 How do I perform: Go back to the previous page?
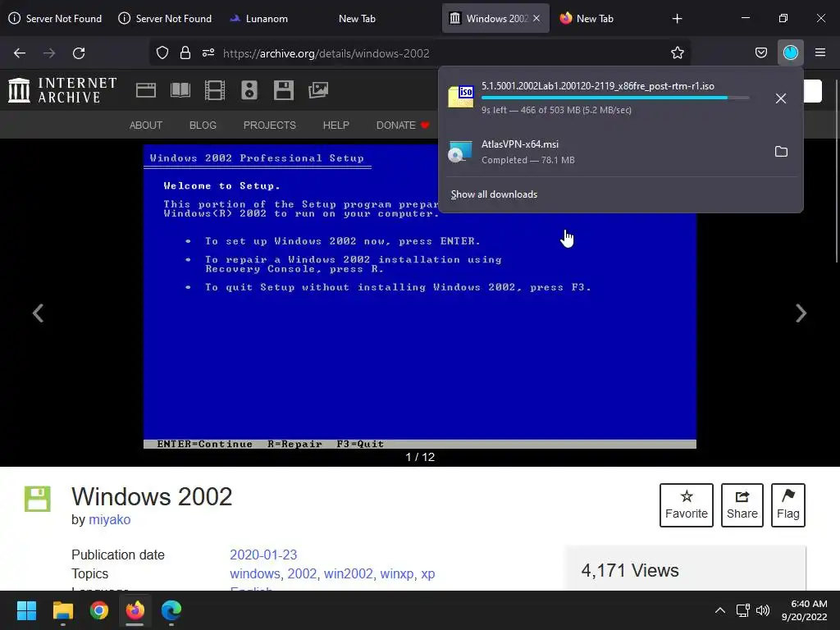(20, 53)
